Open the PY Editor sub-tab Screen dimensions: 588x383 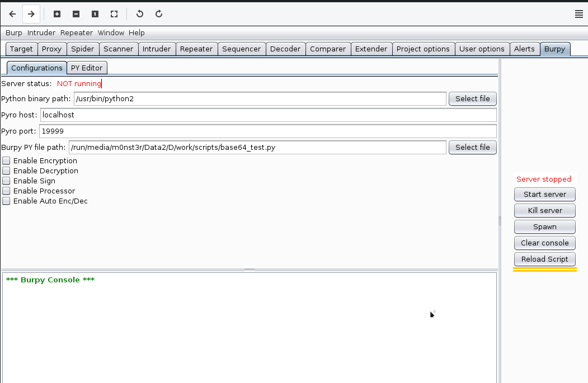tap(87, 68)
